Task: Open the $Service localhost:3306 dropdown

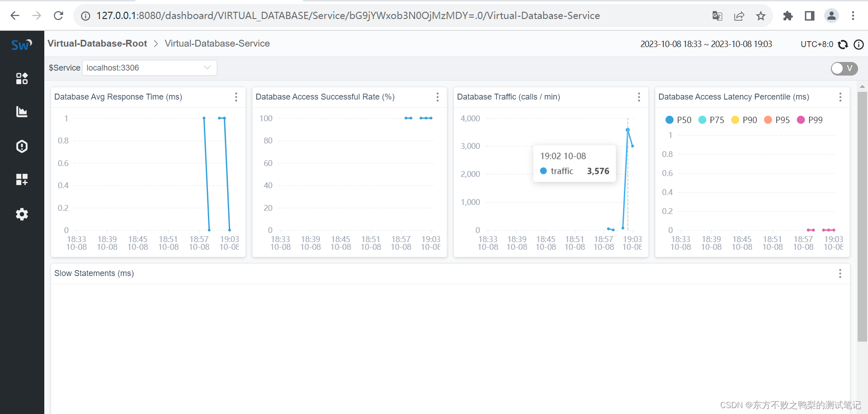Action: point(150,68)
